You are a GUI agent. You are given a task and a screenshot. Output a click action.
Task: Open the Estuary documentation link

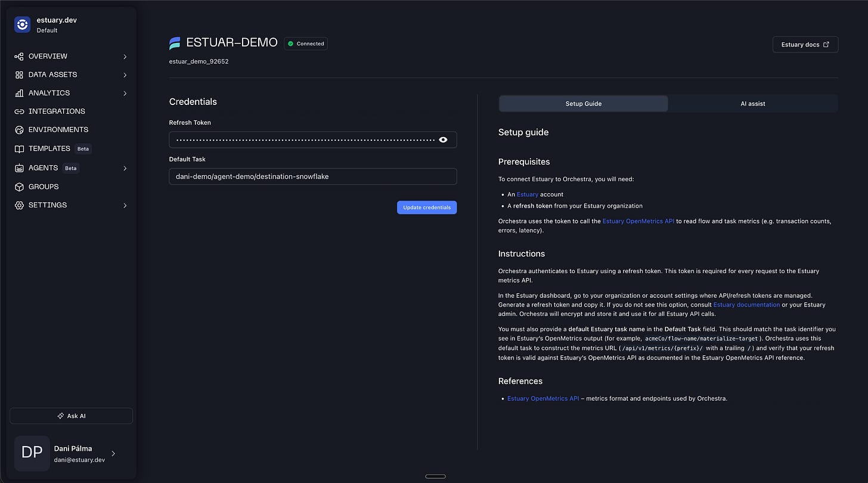point(746,305)
